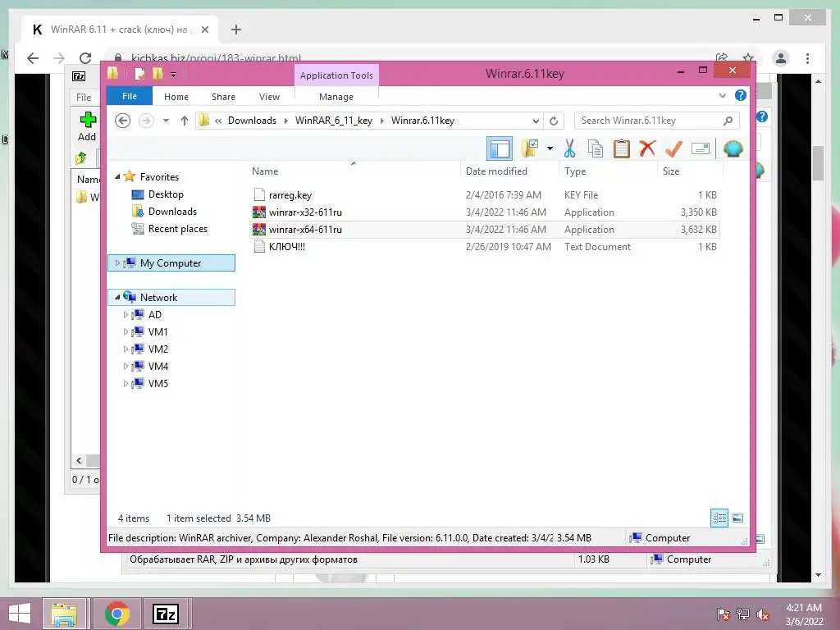Click the Refresh button beside address bar

click(554, 121)
